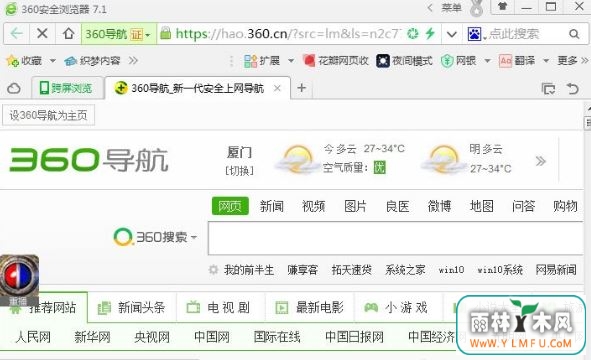Open a new tab with plus button
591x360 pixels.
coord(301,88)
